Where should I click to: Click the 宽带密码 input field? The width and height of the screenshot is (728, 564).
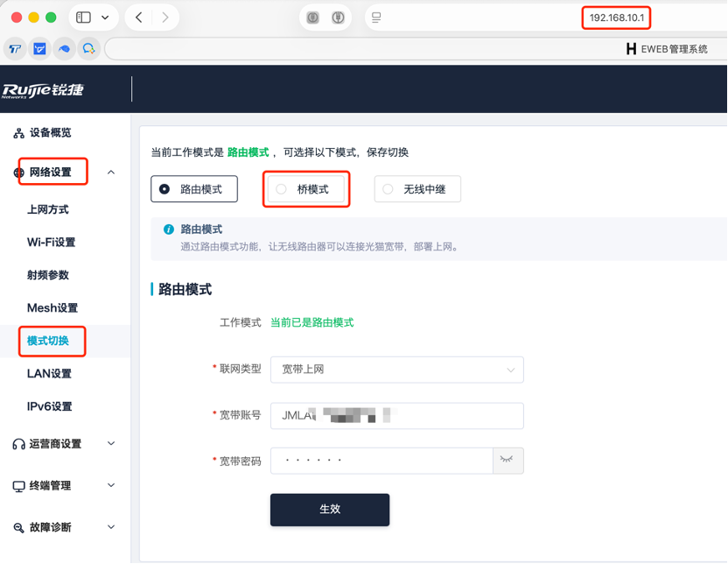[381, 461]
